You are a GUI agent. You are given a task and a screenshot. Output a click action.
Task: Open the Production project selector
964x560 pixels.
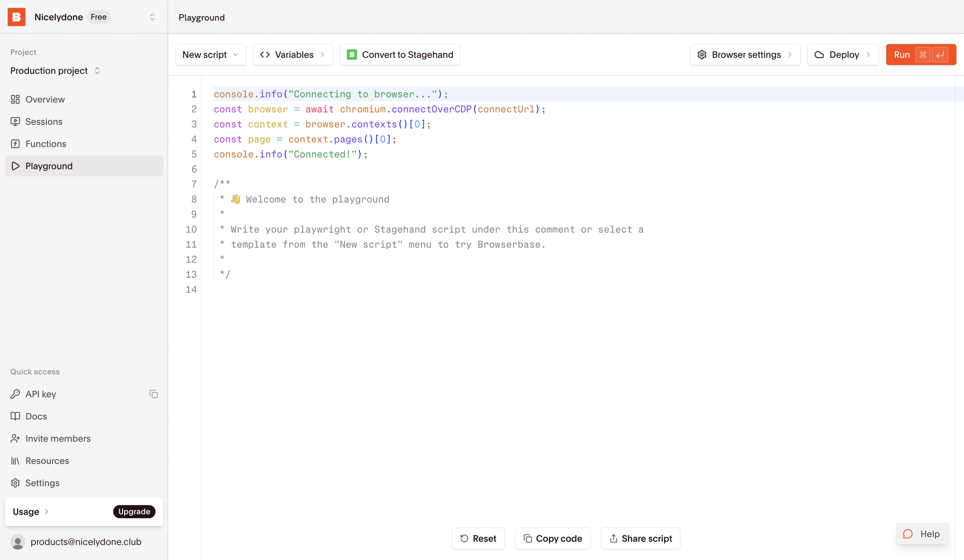coord(55,71)
